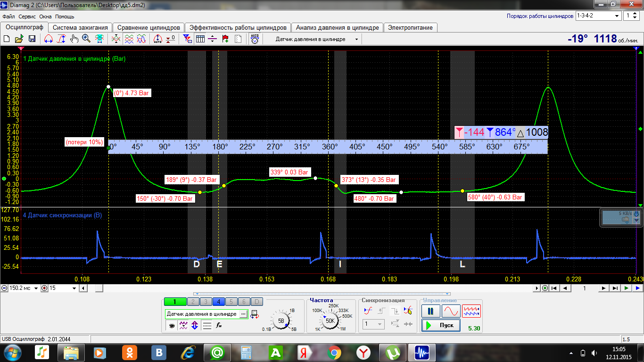Screen dimensions: 644x362
Task: Activate the hand pan tool
Action: (x=74, y=39)
